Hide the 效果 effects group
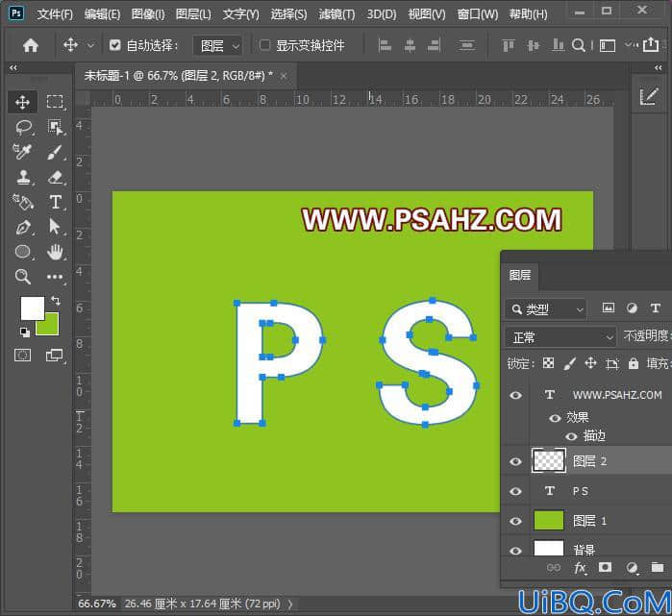This screenshot has height=616, width=672. pyautogui.click(x=555, y=418)
